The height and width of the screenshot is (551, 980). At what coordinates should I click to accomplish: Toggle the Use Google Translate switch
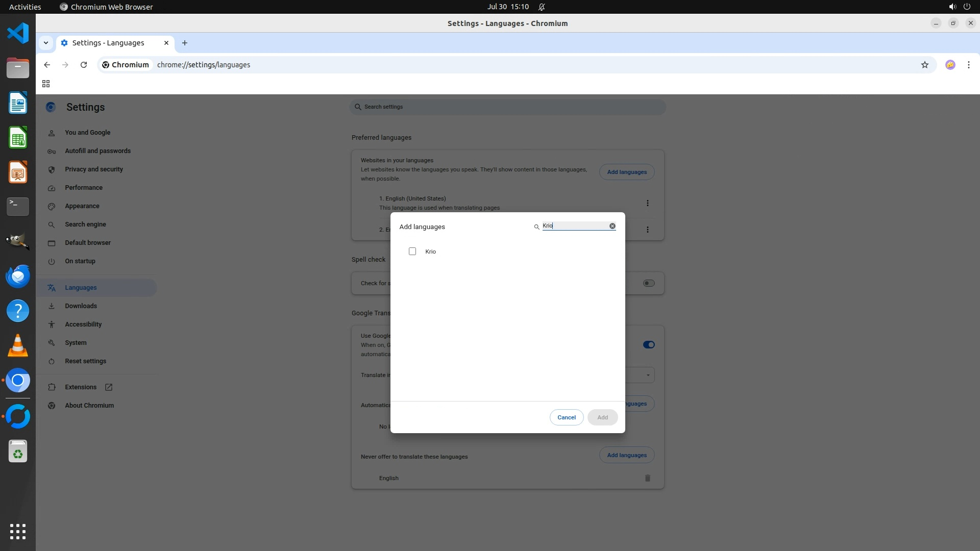click(648, 345)
